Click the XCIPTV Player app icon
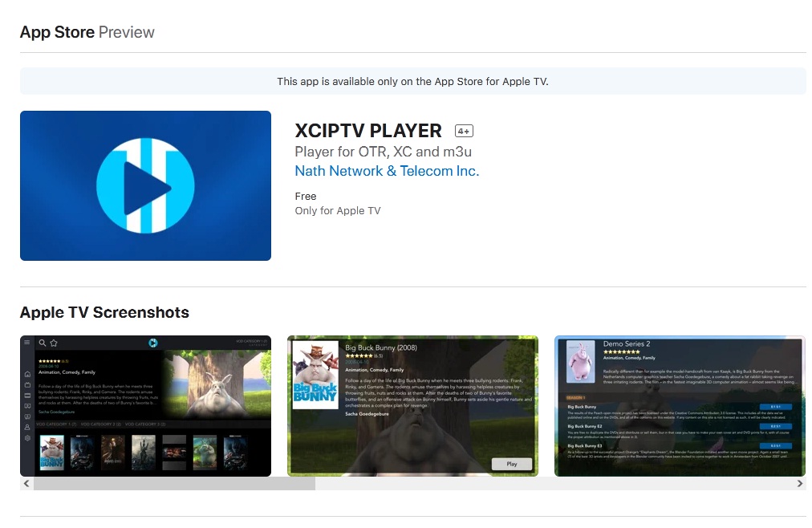 [x=145, y=185]
